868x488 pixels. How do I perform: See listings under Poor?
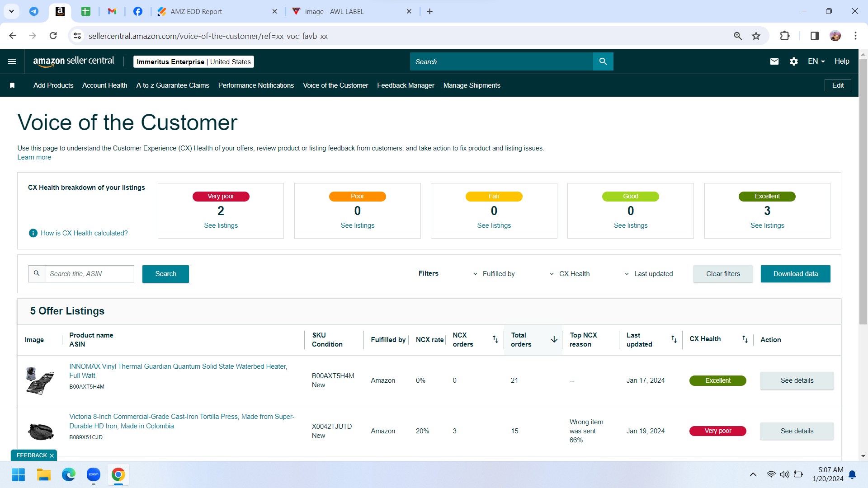click(x=357, y=225)
